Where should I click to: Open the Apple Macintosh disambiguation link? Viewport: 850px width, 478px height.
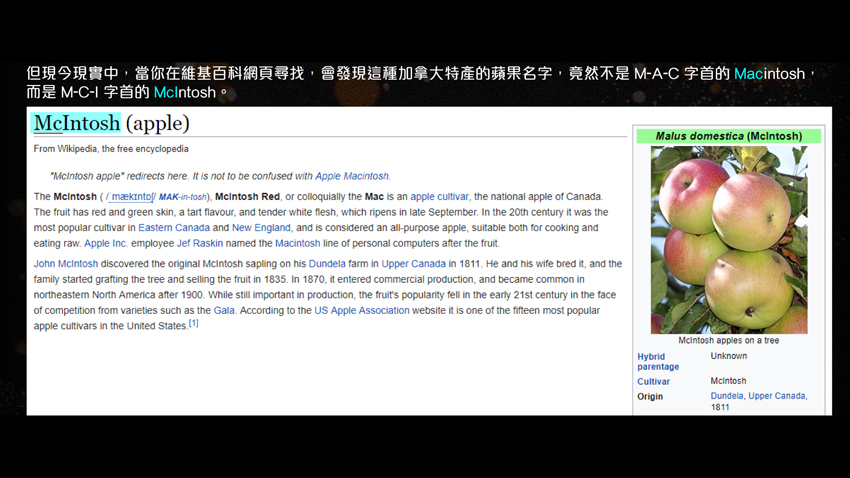pos(352,176)
